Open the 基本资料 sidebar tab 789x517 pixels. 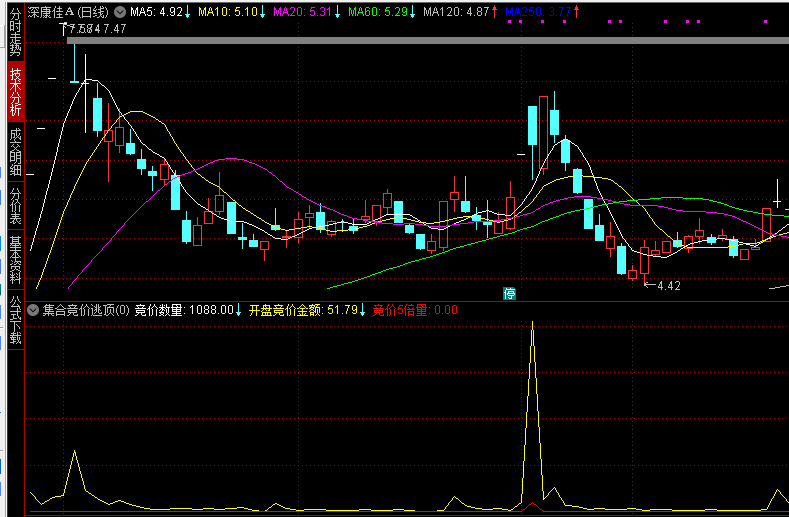point(14,261)
